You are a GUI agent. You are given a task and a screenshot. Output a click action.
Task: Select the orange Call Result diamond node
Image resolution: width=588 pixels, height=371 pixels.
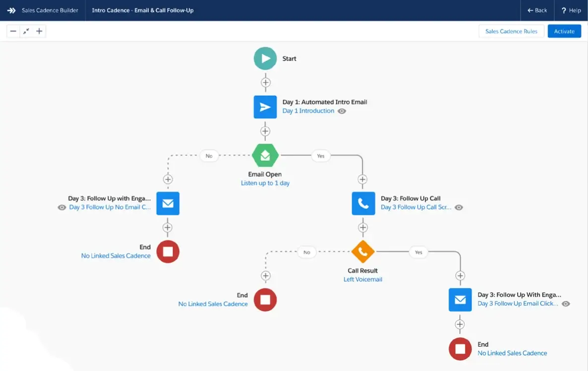(362, 251)
